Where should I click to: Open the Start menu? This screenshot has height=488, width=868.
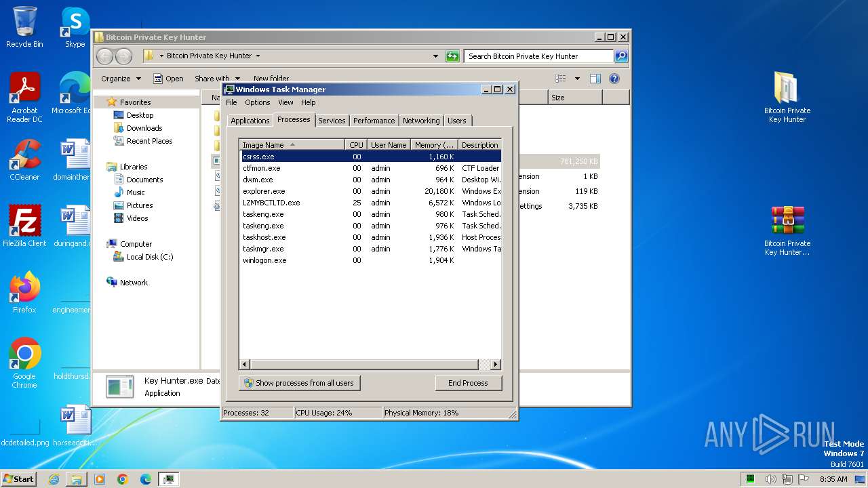tap(19, 479)
